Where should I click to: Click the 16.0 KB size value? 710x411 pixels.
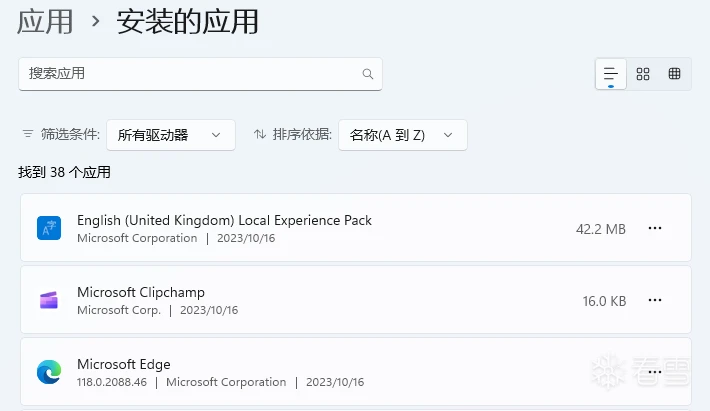click(x=604, y=301)
